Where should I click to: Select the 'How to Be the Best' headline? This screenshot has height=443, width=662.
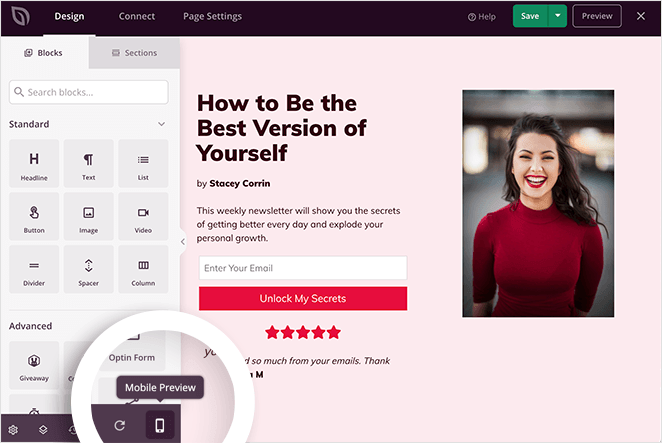pos(282,128)
